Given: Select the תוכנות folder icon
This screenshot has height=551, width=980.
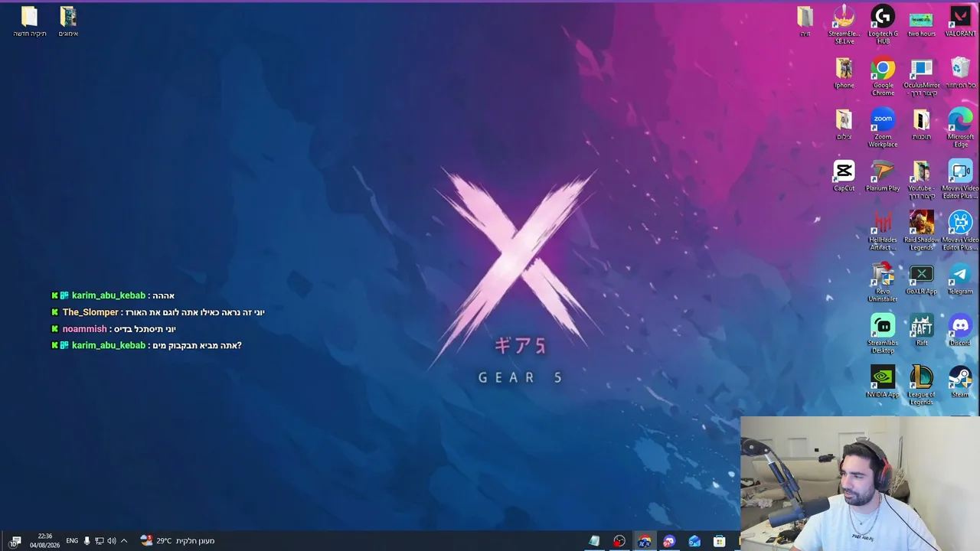Looking at the screenshot, I should pyautogui.click(x=921, y=124).
